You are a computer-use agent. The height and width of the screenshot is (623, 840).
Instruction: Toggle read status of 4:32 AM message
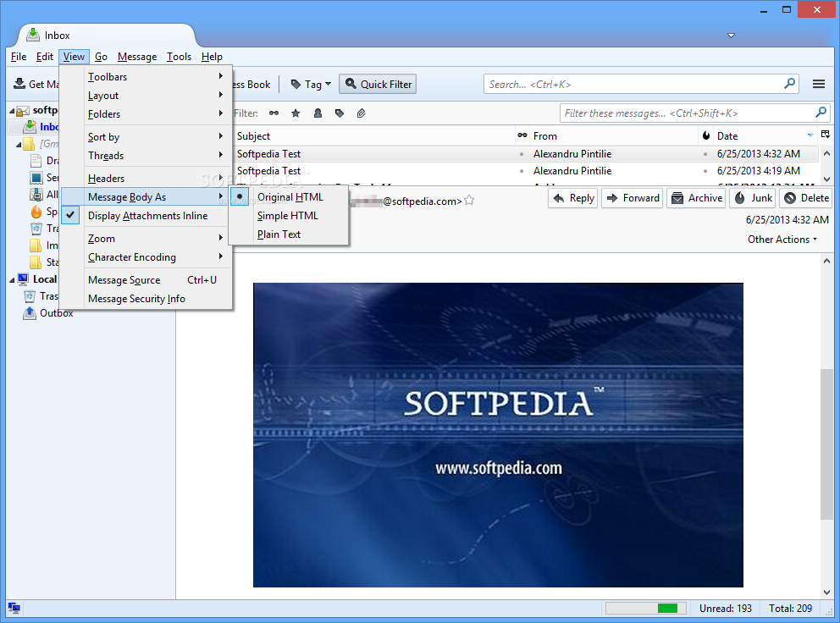coord(522,154)
